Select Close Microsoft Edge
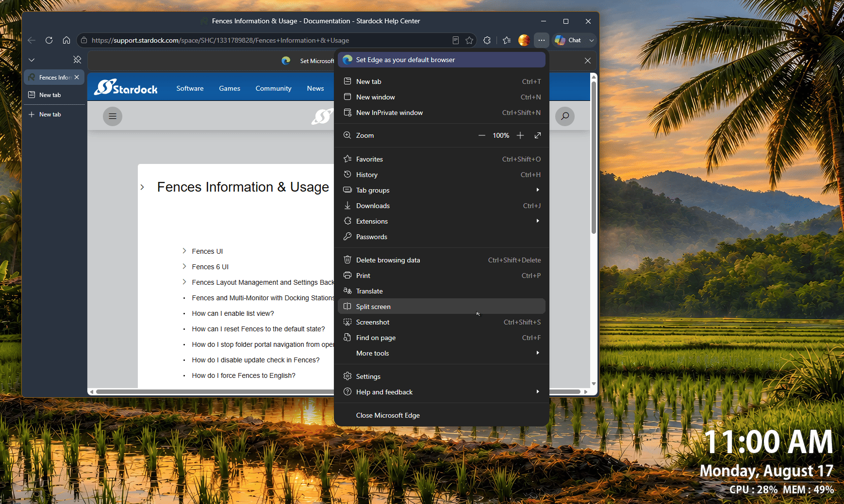Viewport: 844px width, 504px height. [442, 415]
